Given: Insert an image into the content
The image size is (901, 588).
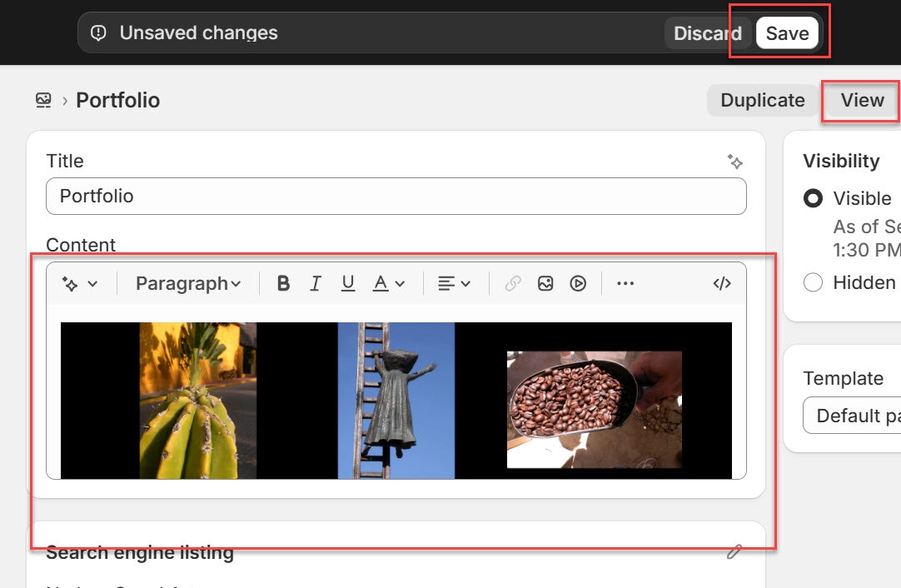Looking at the screenshot, I should pyautogui.click(x=545, y=282).
